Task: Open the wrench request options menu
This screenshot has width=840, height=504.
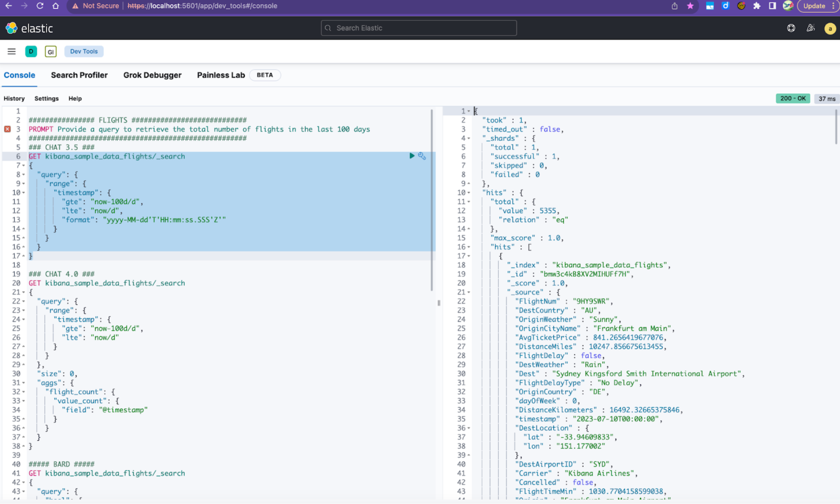Action: [422, 156]
